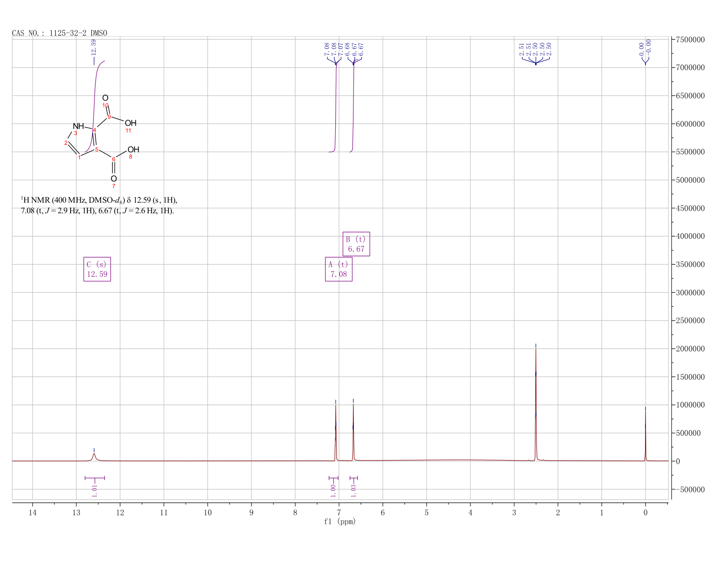
Task: Select the 1H NMR text report line
Action: (99, 205)
